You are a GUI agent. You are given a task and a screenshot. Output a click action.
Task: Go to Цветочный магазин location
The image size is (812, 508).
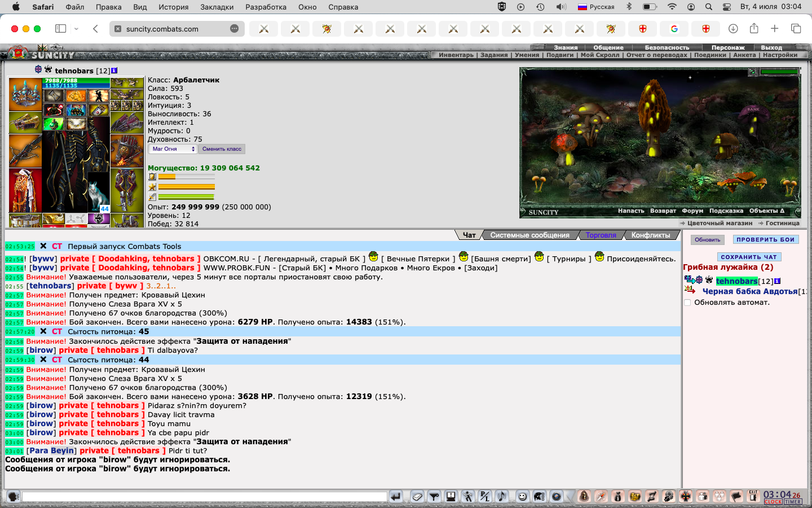pyautogui.click(x=720, y=223)
